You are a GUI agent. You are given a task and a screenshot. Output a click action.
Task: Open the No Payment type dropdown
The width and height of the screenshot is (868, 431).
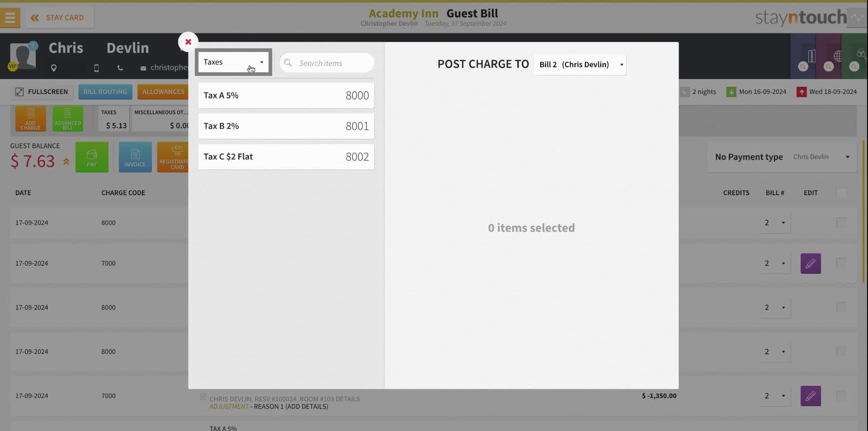coord(782,157)
